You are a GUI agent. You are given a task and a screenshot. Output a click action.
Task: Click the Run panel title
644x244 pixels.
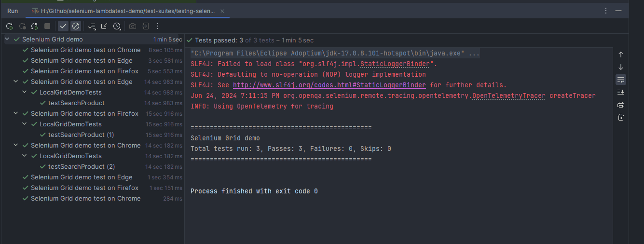point(13,11)
